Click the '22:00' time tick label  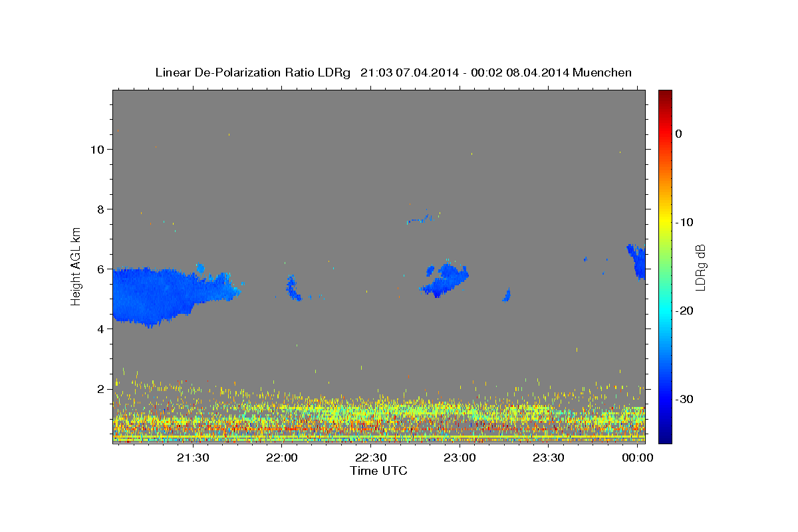tap(282, 458)
